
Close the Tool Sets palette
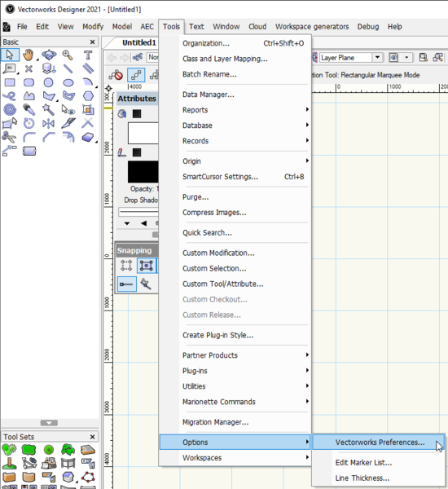[92, 437]
